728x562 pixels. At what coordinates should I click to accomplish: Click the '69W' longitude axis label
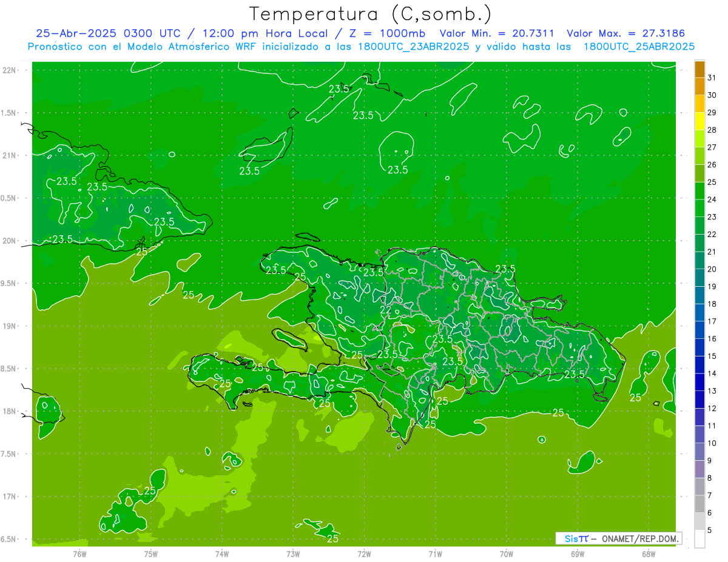[x=578, y=554]
